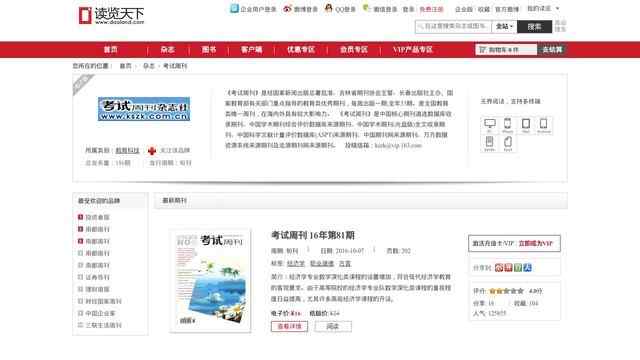Open the 会员专区 member nav tab

tap(353, 49)
